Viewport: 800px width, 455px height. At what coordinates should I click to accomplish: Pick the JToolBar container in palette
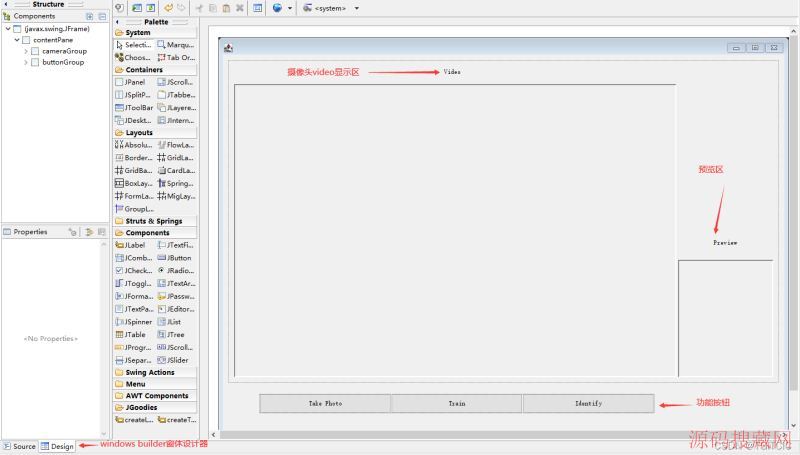click(x=134, y=107)
